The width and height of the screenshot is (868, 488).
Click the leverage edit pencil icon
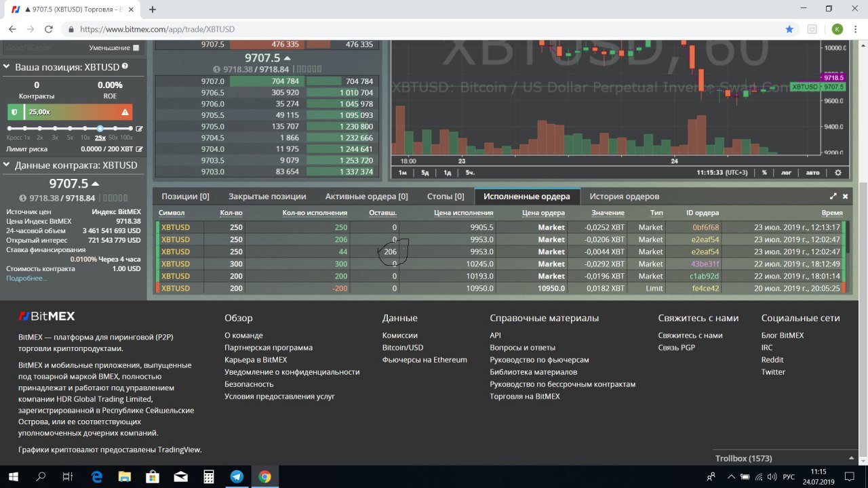tap(139, 129)
